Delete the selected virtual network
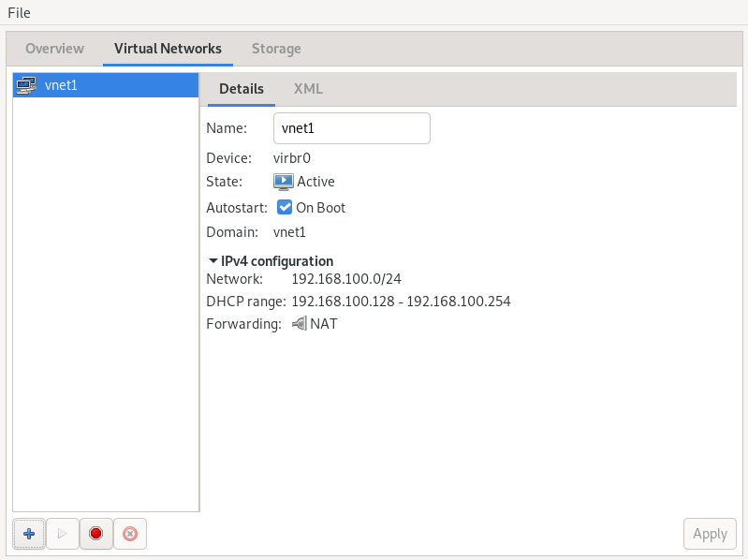 (130, 534)
